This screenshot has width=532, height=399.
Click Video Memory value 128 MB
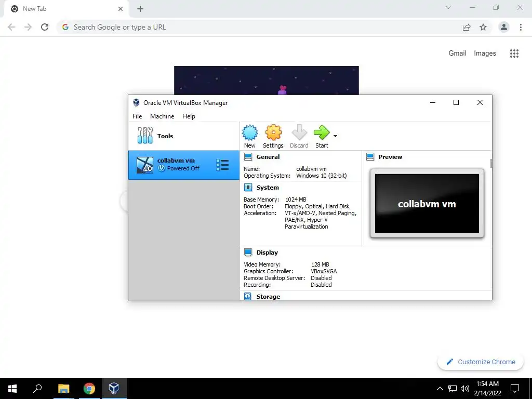tap(320, 264)
